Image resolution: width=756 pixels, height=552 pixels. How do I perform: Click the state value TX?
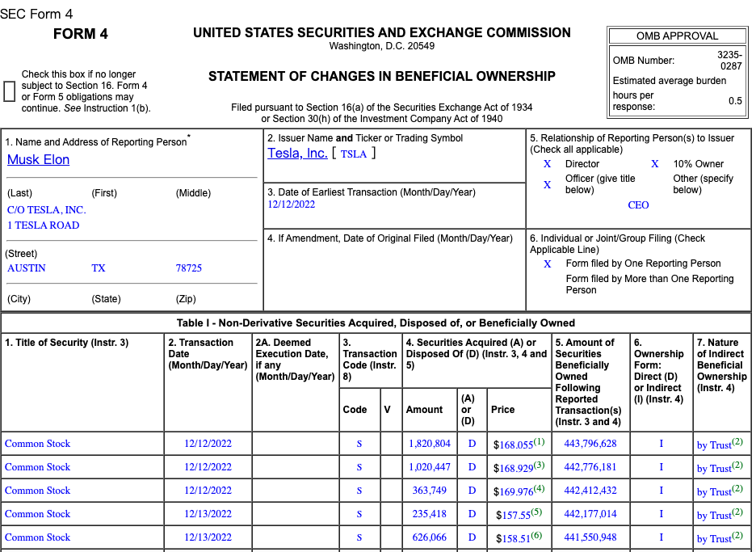(x=99, y=268)
